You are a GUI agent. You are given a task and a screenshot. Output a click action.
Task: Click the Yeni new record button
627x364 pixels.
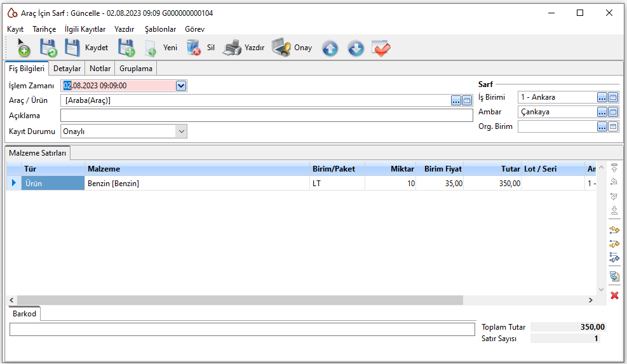(x=161, y=48)
